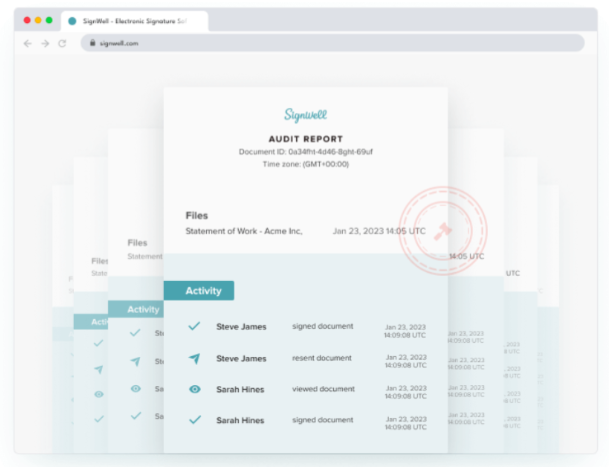Click the paper plane resent icon
This screenshot has height=476, width=609.
(x=195, y=358)
